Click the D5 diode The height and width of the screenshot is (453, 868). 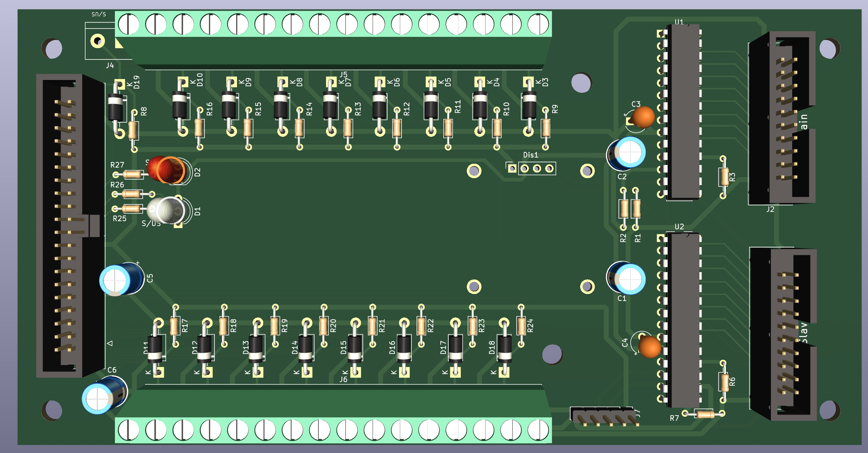point(431,104)
